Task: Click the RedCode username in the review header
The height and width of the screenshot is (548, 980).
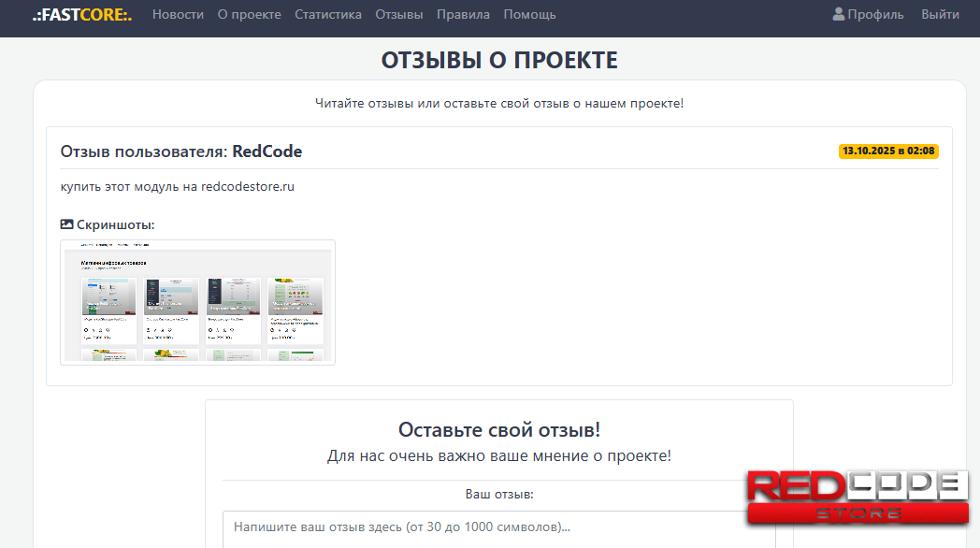Action: 268,151
